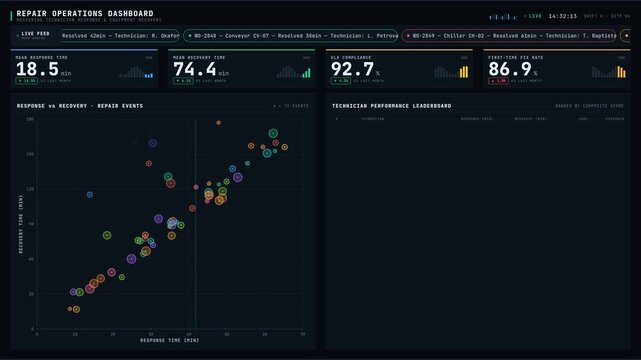The image size is (641, 360).
Task: Click the mini bar chart beside LIVE
Action: 503,16
